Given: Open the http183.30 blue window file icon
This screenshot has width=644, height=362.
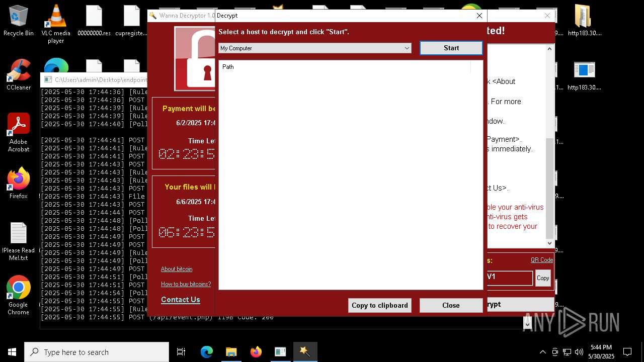Looking at the screenshot, I should point(584,75).
